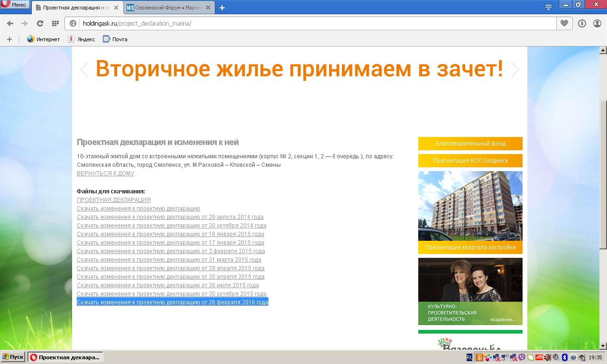The width and height of the screenshot is (607, 364).
Task: Open the Интернет bookmark
Action: pos(44,39)
